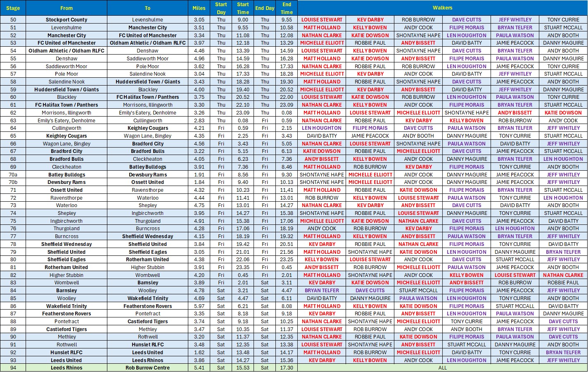This screenshot has width=588, height=372.
Task: Select start time 19.40 in stage 59
Action: 243,90
